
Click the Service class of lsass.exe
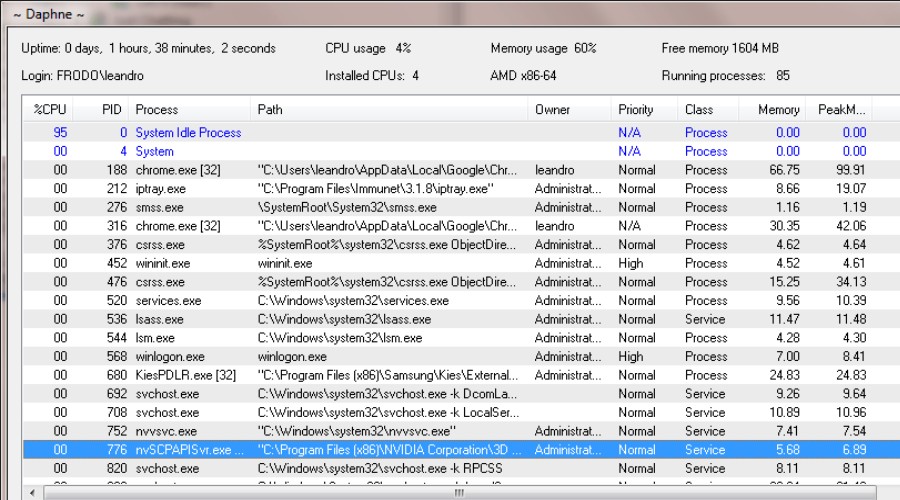[x=705, y=319]
